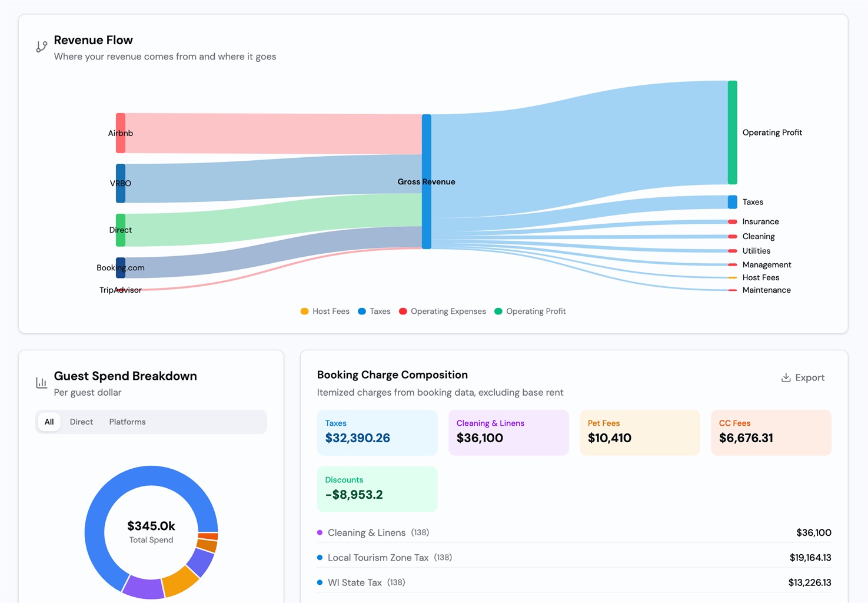Switch to the Platforms tab
The image size is (868, 603).
click(x=127, y=422)
